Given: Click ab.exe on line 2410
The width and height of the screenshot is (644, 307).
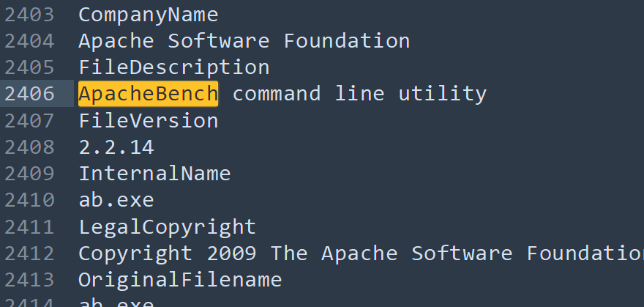Looking at the screenshot, I should (x=116, y=200).
